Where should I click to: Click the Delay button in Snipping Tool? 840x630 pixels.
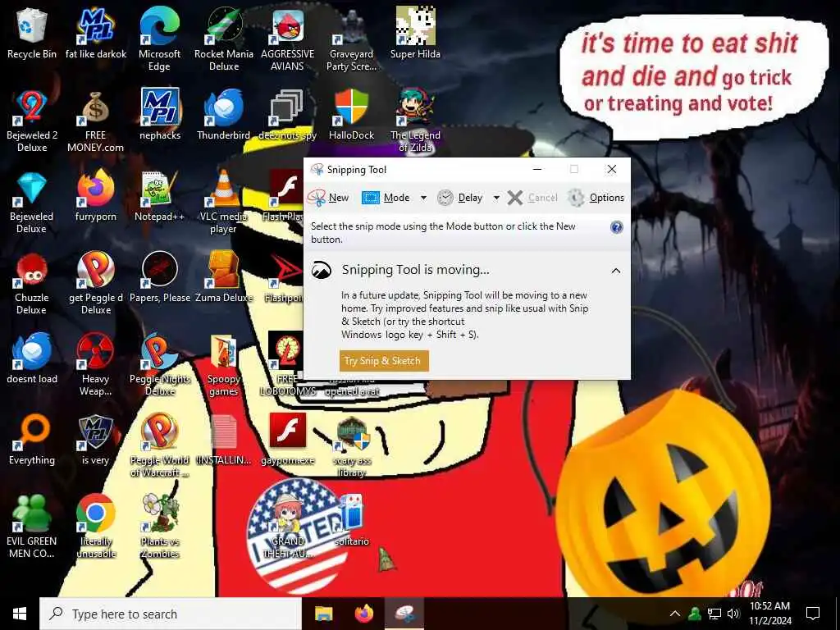(459, 198)
